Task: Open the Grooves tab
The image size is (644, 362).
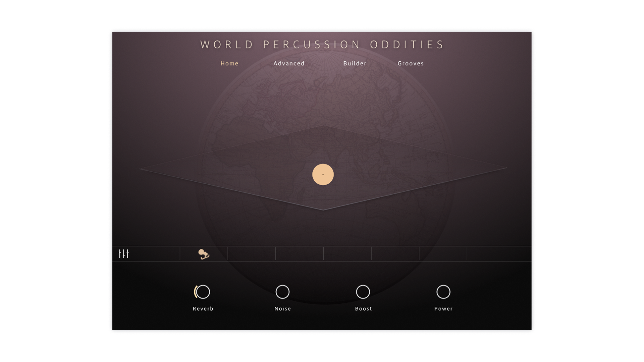Action: tap(411, 63)
